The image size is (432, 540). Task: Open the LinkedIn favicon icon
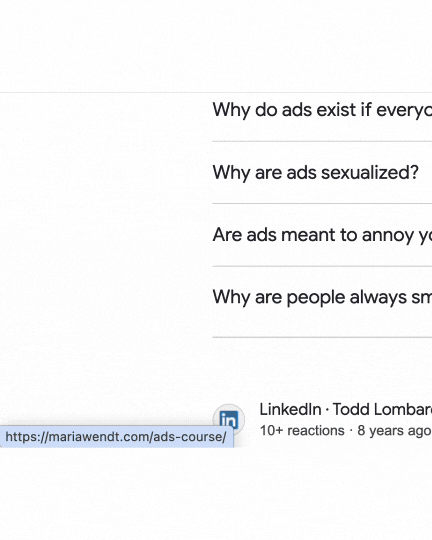coord(229,420)
